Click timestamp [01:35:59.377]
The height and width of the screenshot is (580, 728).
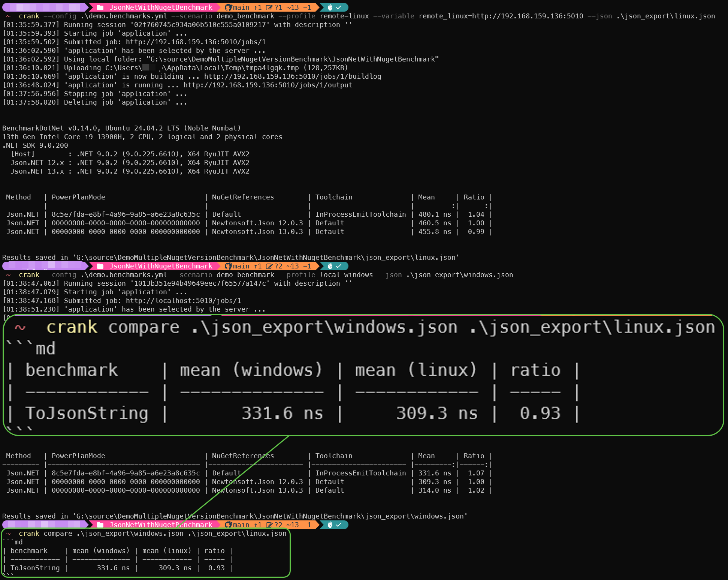(x=31, y=25)
